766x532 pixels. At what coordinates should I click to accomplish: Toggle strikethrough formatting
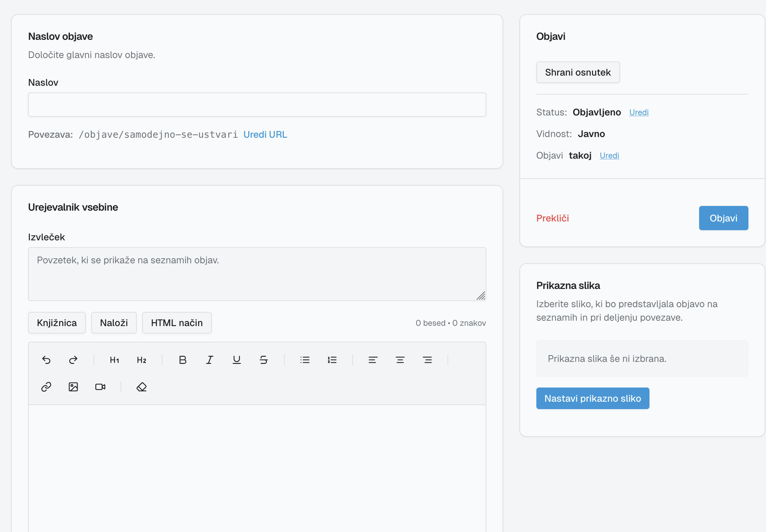coord(264,360)
